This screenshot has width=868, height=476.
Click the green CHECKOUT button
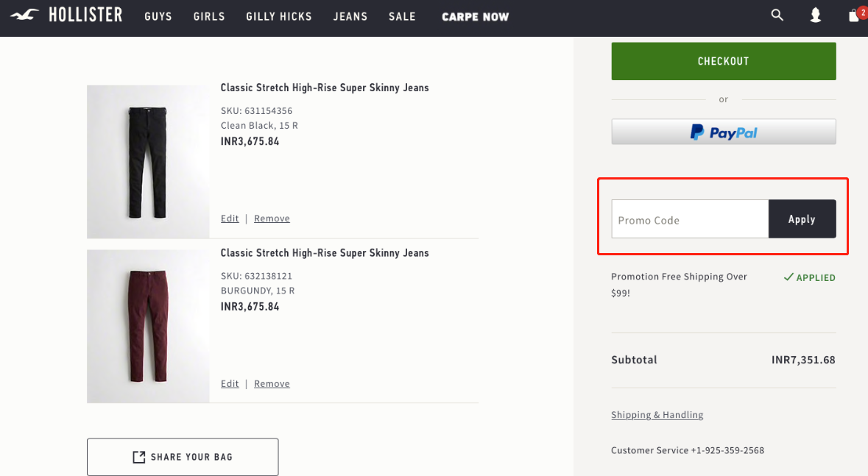coord(724,61)
